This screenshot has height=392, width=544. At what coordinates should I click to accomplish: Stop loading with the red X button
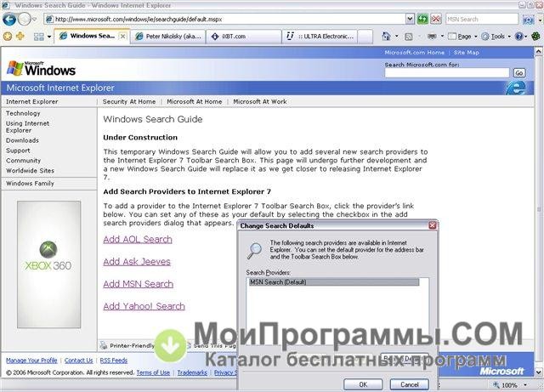pyautogui.click(x=436, y=19)
